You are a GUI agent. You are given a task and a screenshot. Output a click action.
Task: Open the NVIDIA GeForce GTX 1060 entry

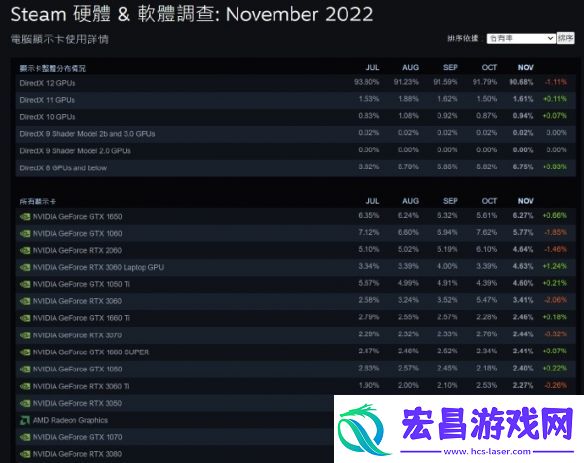coord(77,234)
